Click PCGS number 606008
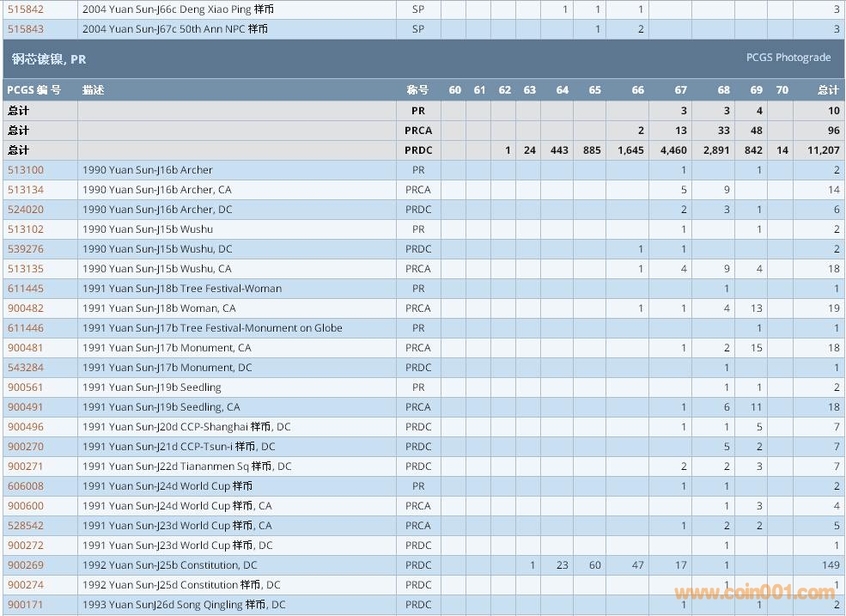 pos(26,486)
